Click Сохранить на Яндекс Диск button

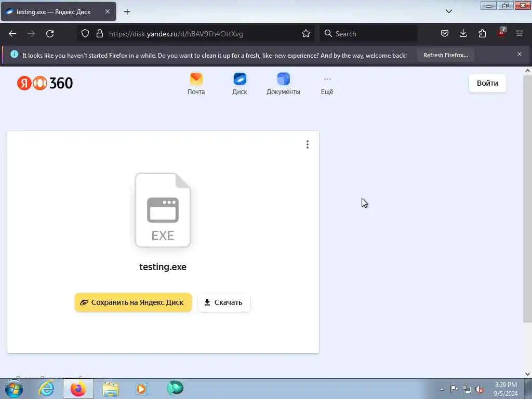point(134,302)
